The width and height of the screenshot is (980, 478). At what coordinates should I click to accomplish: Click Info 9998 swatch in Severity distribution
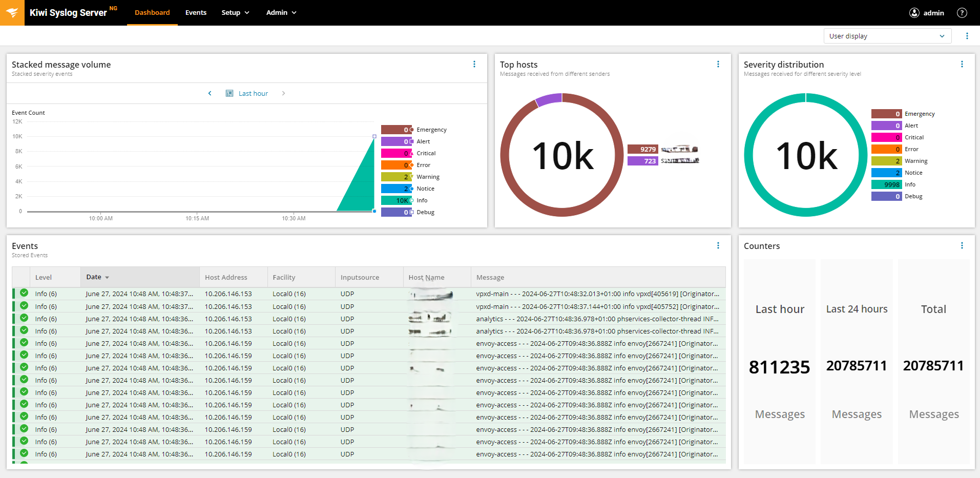(x=886, y=184)
